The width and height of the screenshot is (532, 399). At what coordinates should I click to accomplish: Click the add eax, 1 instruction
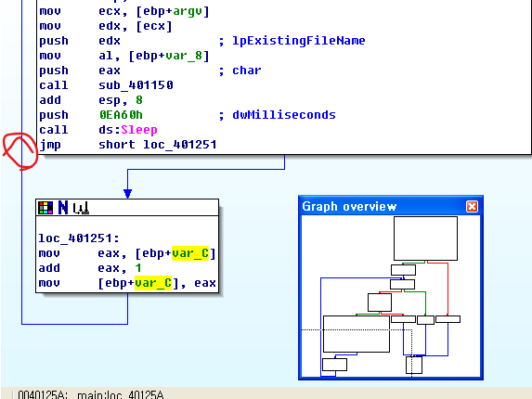point(90,268)
